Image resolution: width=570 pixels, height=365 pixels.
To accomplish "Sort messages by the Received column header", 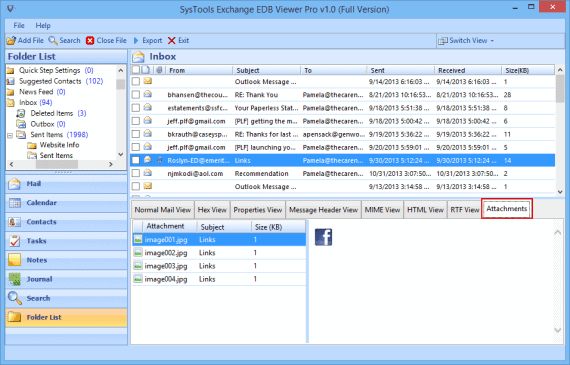I will [468, 70].
